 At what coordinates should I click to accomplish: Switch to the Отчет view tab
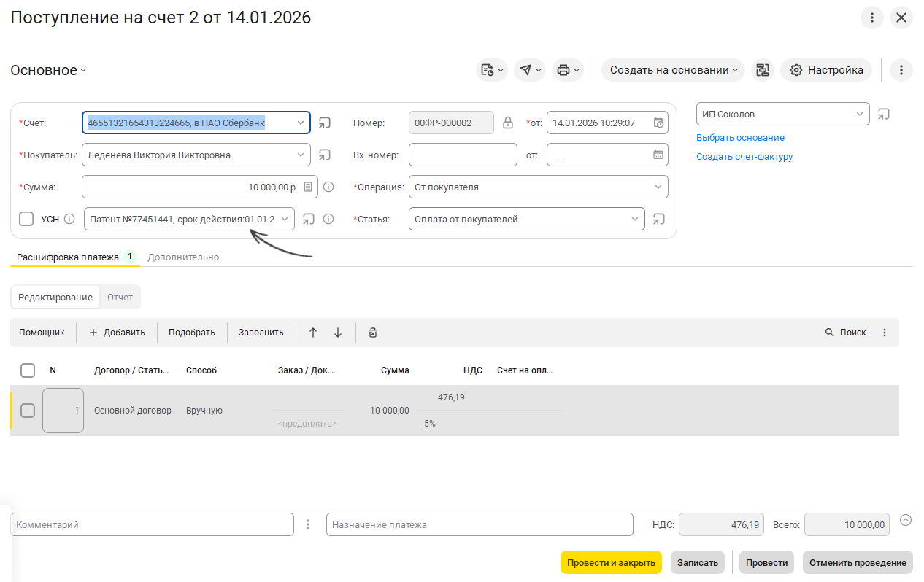[x=120, y=297]
